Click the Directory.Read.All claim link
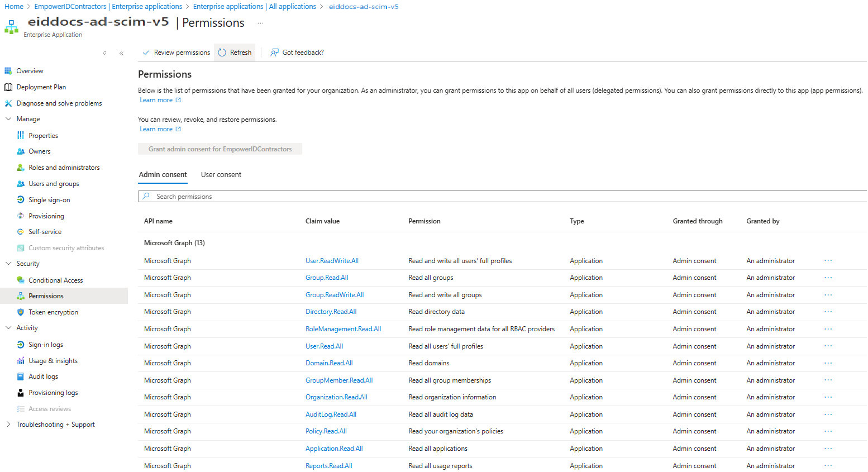The width and height of the screenshot is (868, 472). (331, 312)
